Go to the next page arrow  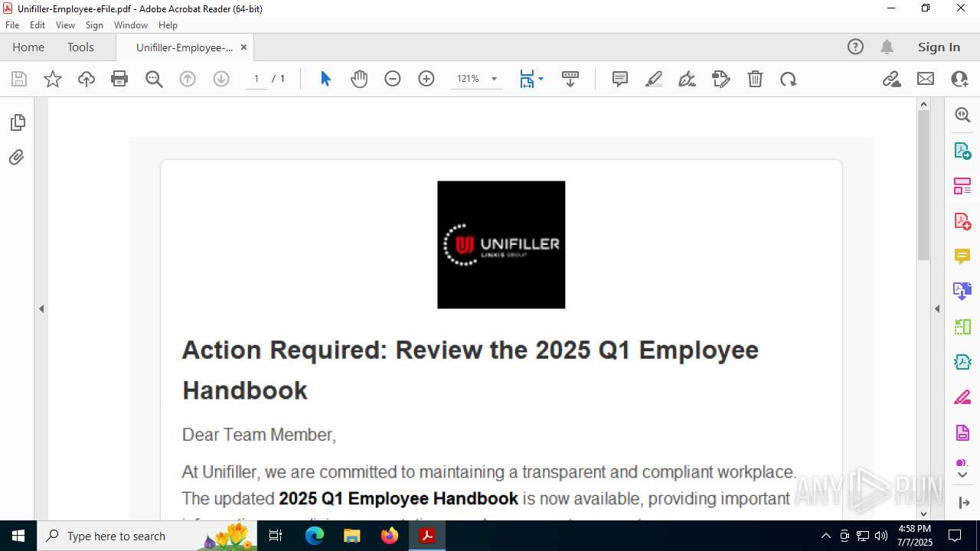click(x=221, y=79)
